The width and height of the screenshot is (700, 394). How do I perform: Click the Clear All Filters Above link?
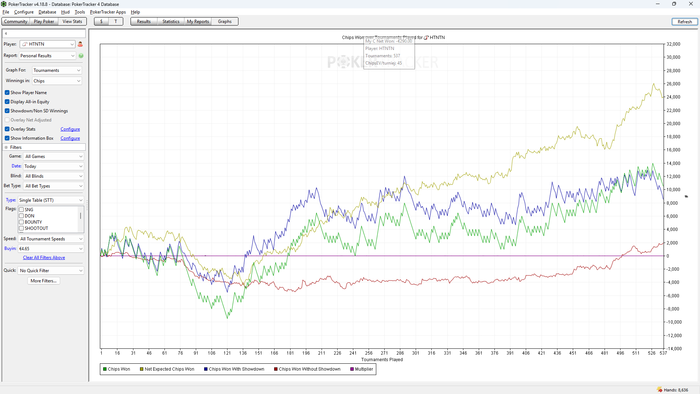tap(44, 257)
